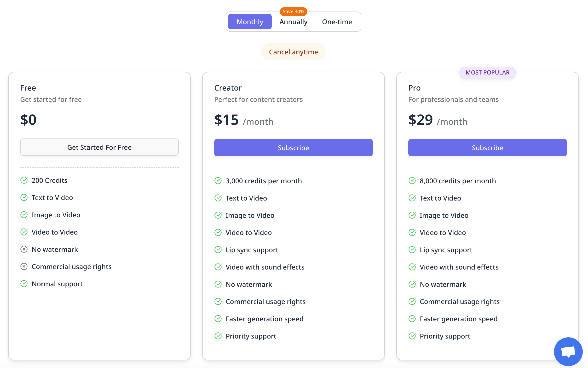
Task: Click the Pro plan $29 price
Action: pyautogui.click(x=421, y=120)
